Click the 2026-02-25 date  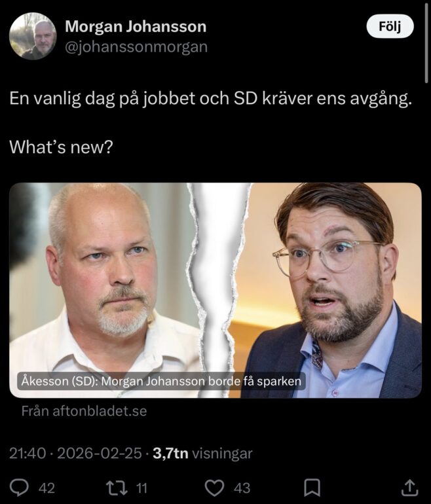pyautogui.click(x=100, y=453)
